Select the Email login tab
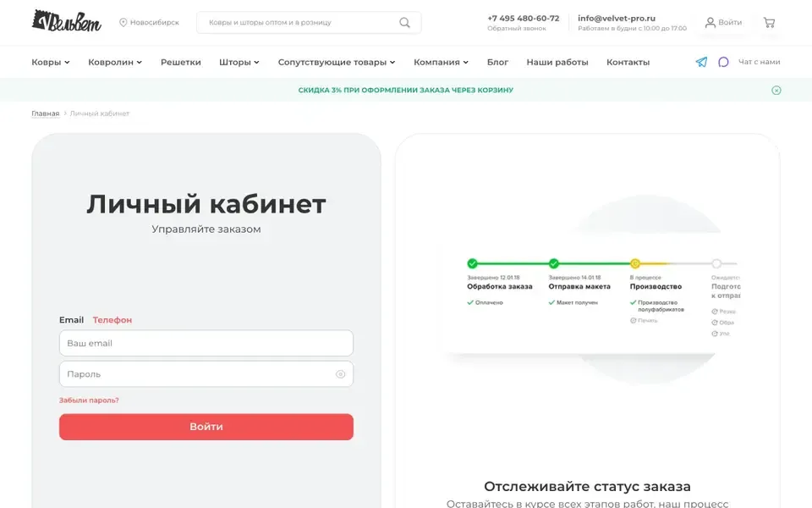The width and height of the screenshot is (812, 508). click(x=71, y=320)
